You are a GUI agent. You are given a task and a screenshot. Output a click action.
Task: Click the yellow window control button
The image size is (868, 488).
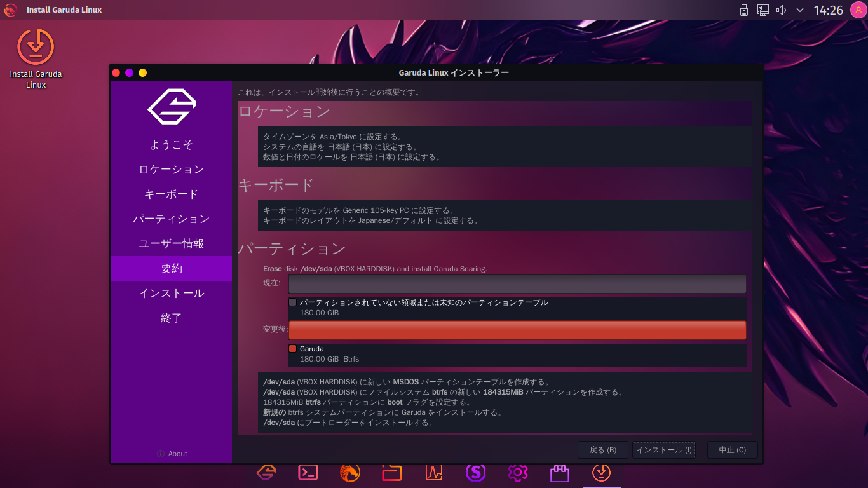[x=143, y=73]
